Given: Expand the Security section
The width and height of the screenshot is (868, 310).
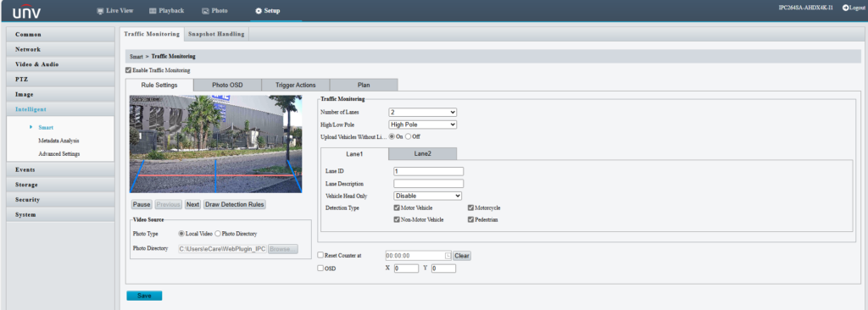Looking at the screenshot, I should (60, 199).
